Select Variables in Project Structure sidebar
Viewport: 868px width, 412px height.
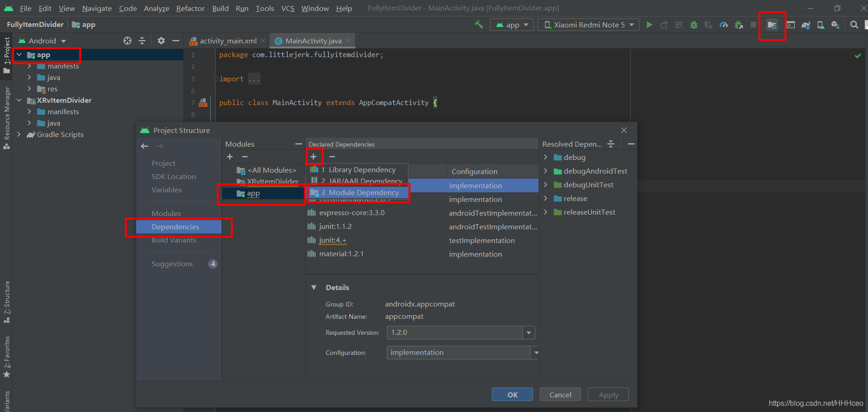click(167, 190)
